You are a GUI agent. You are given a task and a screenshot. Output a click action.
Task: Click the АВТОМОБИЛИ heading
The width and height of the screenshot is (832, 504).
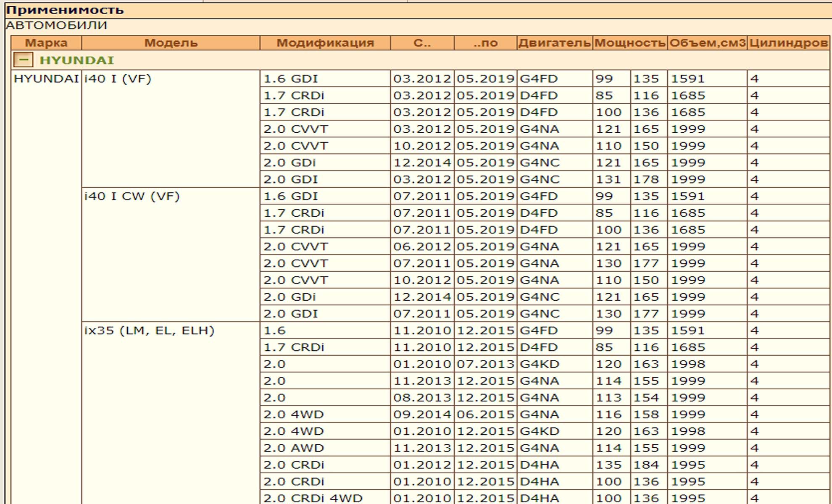tap(56, 25)
